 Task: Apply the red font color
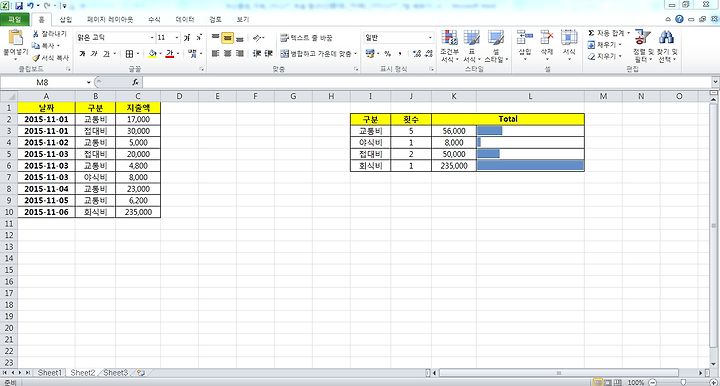[x=170, y=54]
